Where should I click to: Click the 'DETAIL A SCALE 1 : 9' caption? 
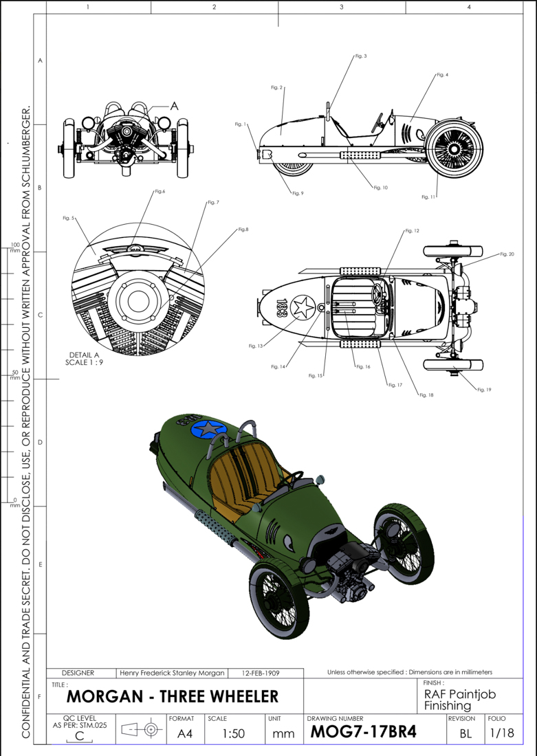(84, 359)
